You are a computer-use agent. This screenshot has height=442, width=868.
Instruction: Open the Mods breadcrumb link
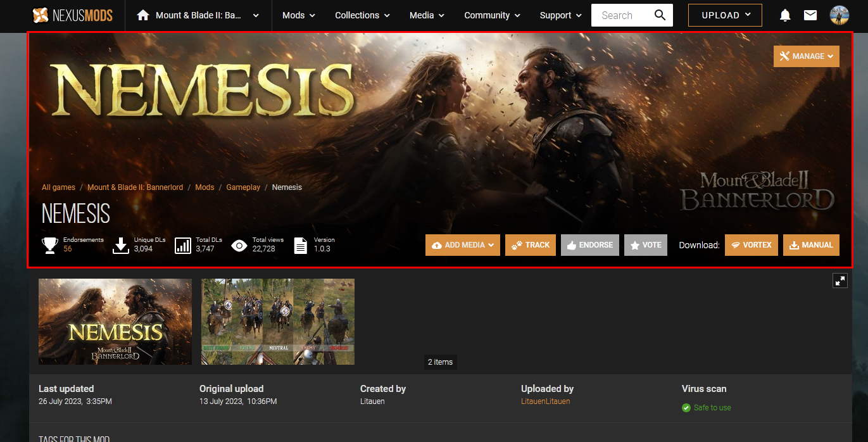tap(204, 187)
